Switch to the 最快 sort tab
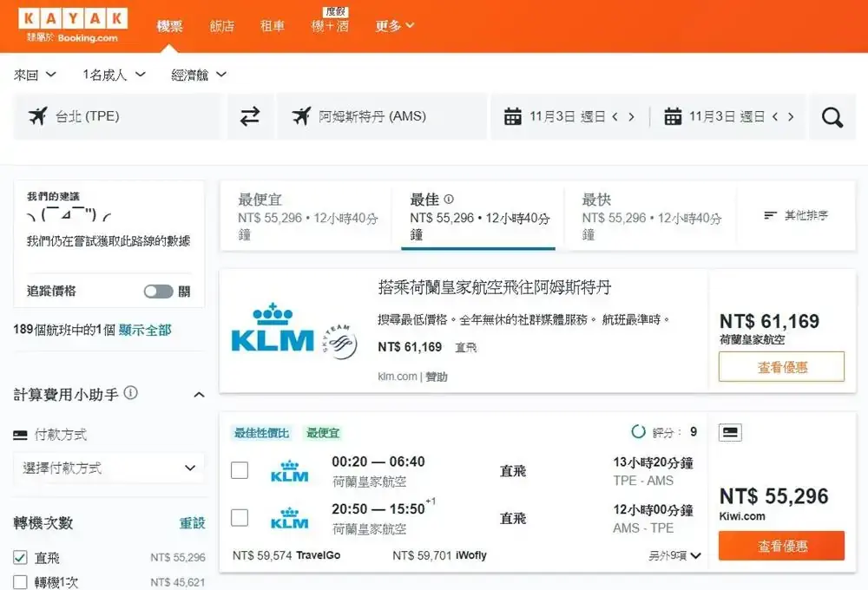This screenshot has width=868, height=590. point(651,216)
